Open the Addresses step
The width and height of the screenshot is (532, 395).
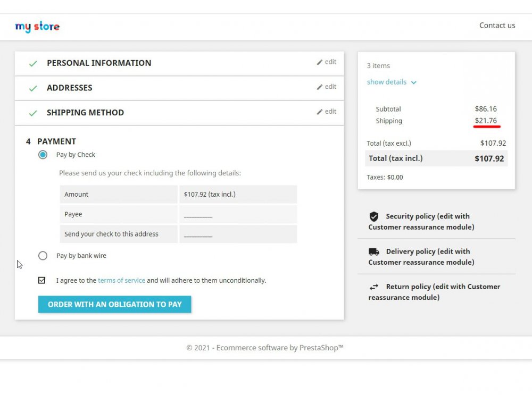70,88
